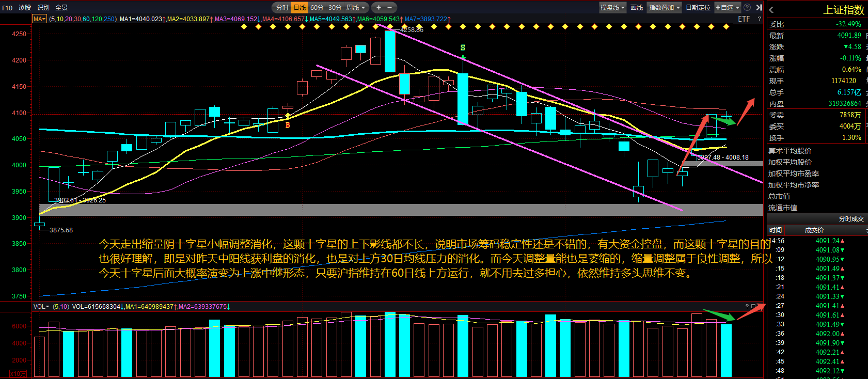Click the 时间 column header

pos(775,230)
